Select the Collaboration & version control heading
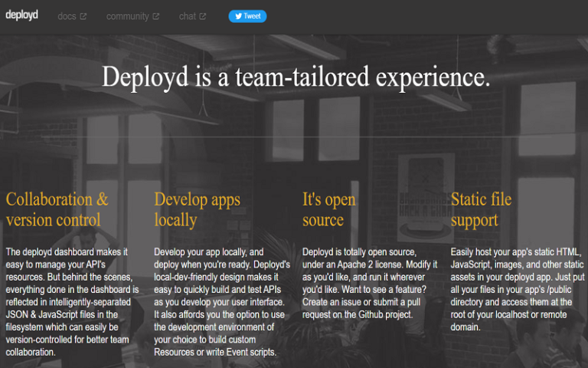 57,209
